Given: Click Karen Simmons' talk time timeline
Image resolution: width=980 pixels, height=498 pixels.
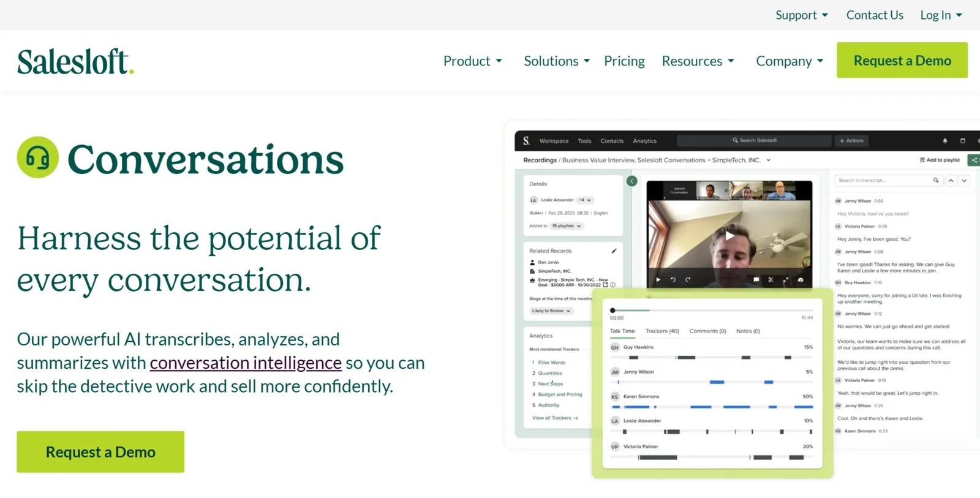Looking at the screenshot, I should [712, 407].
